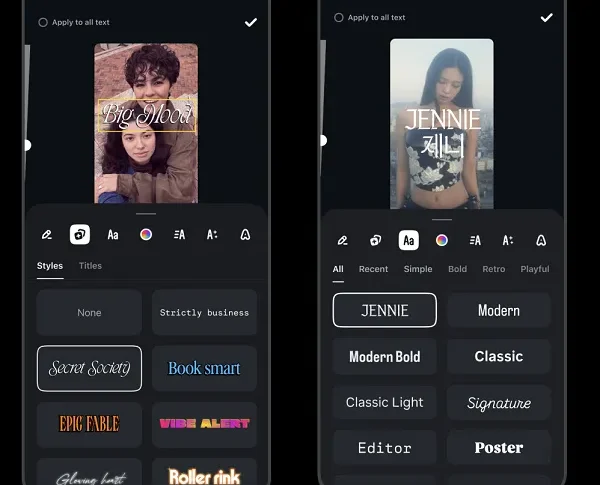The height and width of the screenshot is (485, 600).
Task: Confirm with checkmark on right phone
Action: 546,17
